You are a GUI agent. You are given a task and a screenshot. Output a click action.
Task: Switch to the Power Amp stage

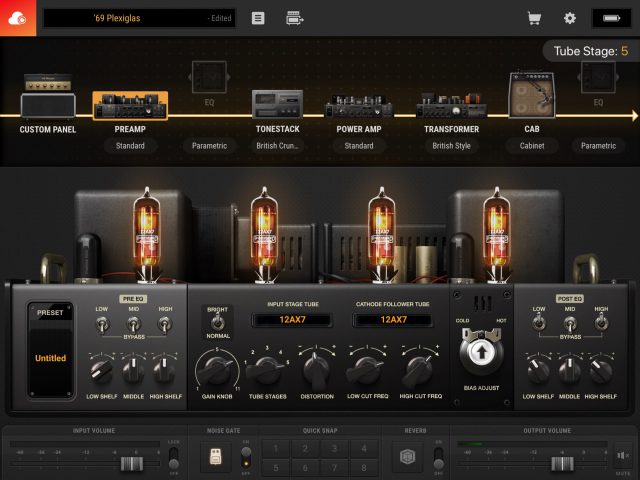click(359, 106)
